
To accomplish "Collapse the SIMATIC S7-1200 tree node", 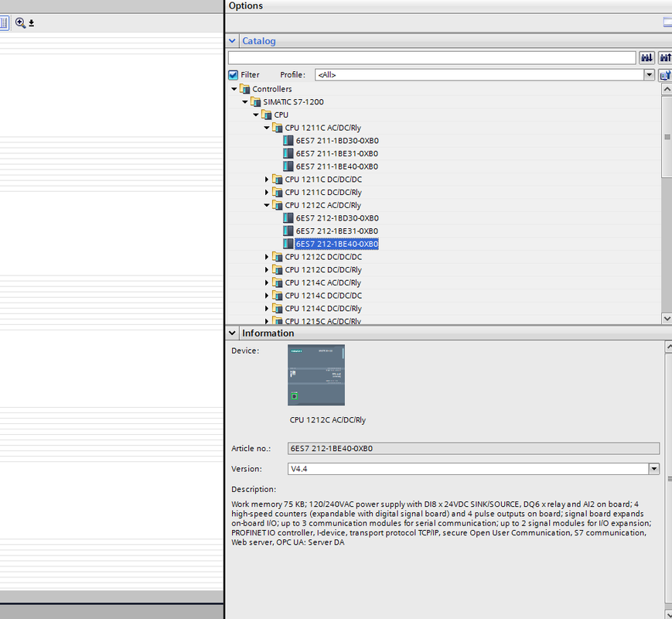I will click(x=244, y=101).
